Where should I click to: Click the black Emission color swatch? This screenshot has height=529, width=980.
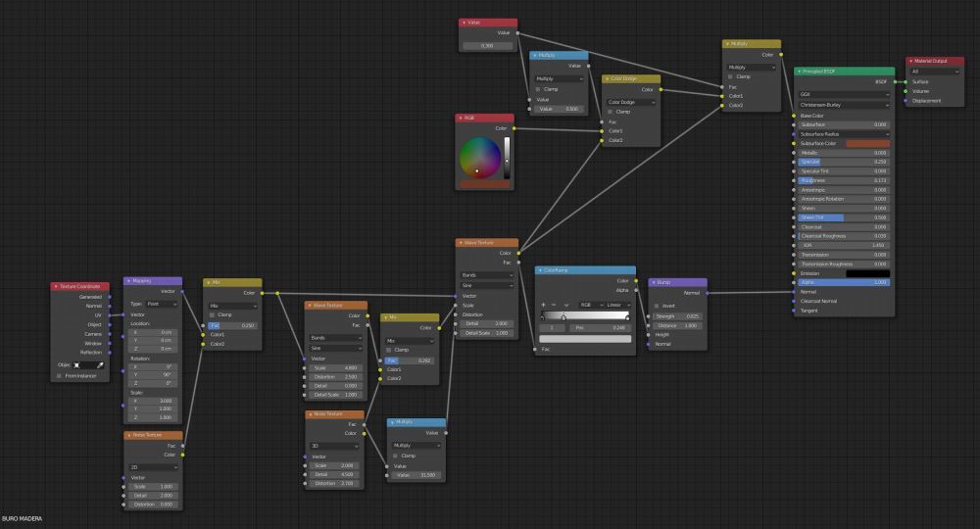(867, 273)
